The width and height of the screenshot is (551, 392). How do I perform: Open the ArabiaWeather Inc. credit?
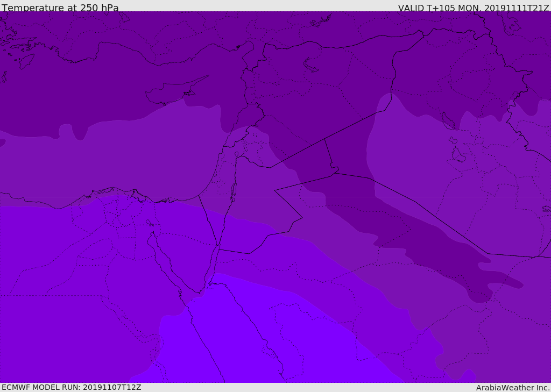pyautogui.click(x=512, y=388)
